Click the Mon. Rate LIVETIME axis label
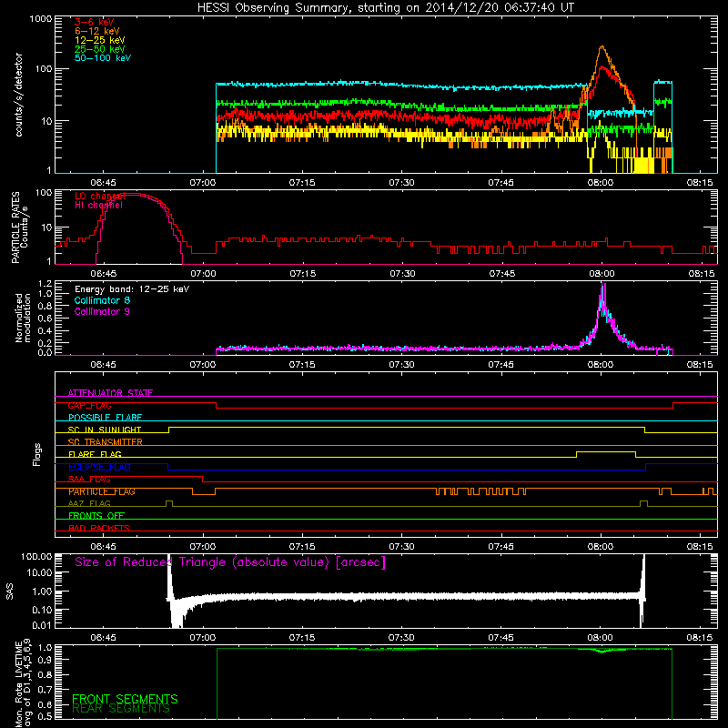Viewport: 728px width, 728px height. click(23, 683)
